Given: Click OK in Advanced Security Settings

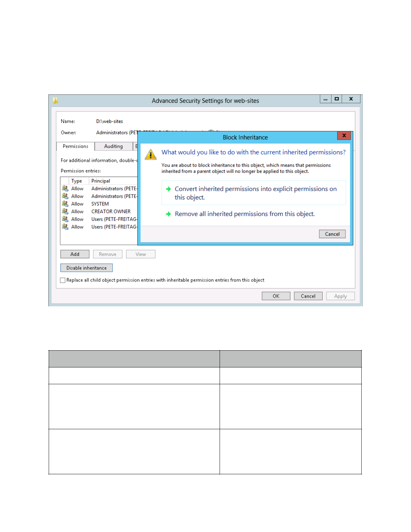Looking at the screenshot, I should [276, 296].
